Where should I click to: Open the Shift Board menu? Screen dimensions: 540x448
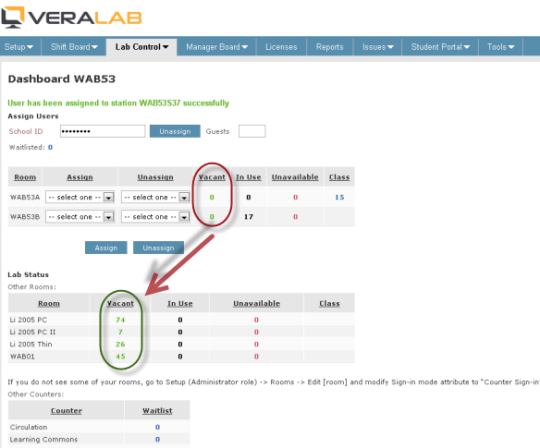(74, 47)
